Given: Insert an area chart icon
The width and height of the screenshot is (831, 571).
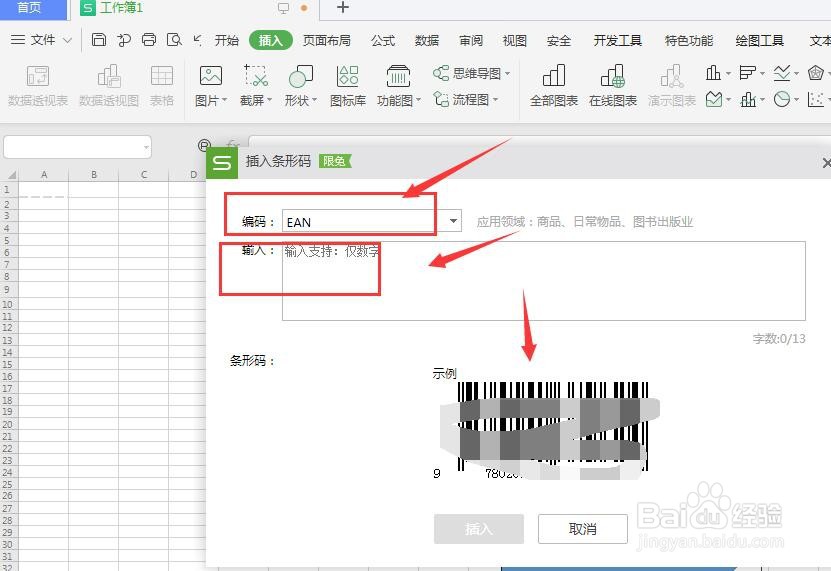Looking at the screenshot, I should [714, 99].
